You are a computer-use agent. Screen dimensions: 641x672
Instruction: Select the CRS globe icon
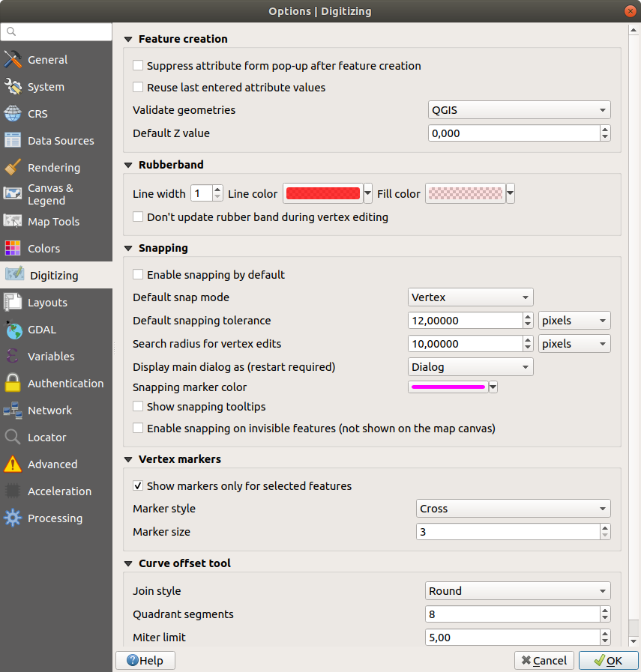[x=13, y=114]
